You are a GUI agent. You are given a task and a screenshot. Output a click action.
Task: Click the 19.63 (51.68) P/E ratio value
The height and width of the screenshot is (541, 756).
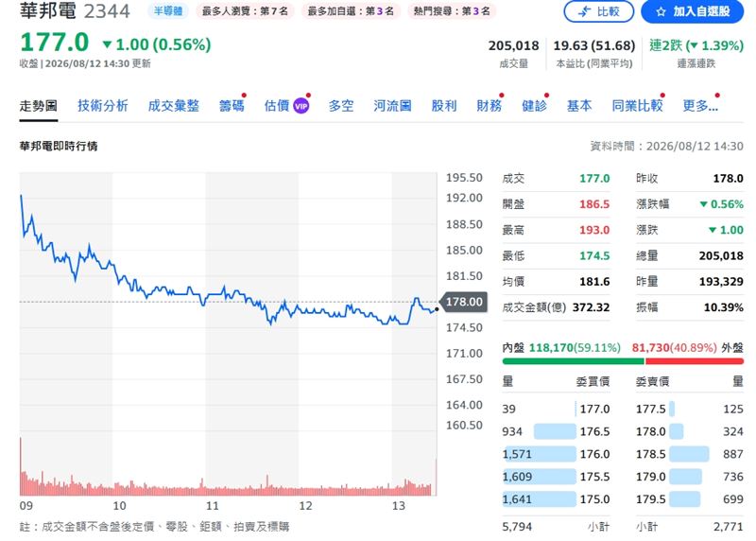(x=594, y=45)
